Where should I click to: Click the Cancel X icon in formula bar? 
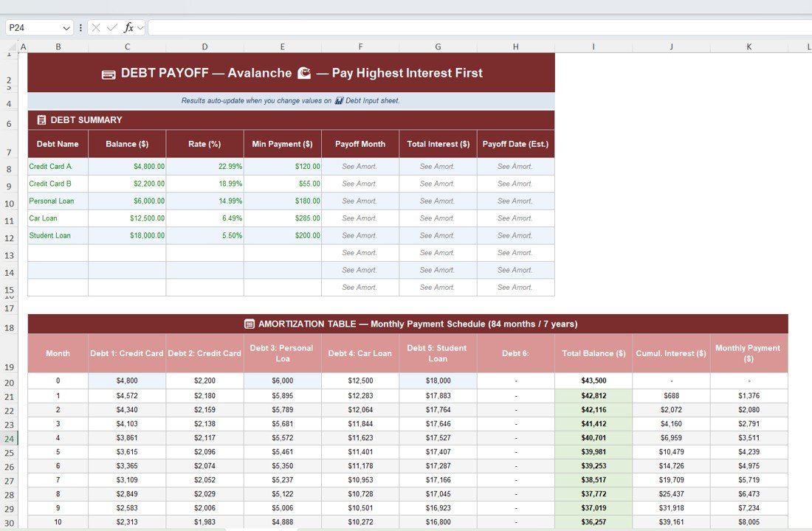pyautogui.click(x=96, y=27)
